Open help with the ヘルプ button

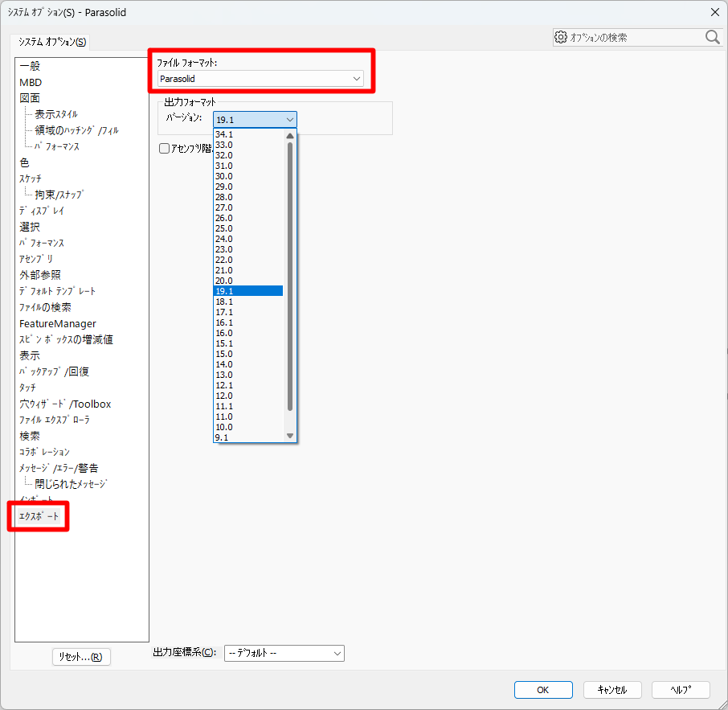point(681,690)
